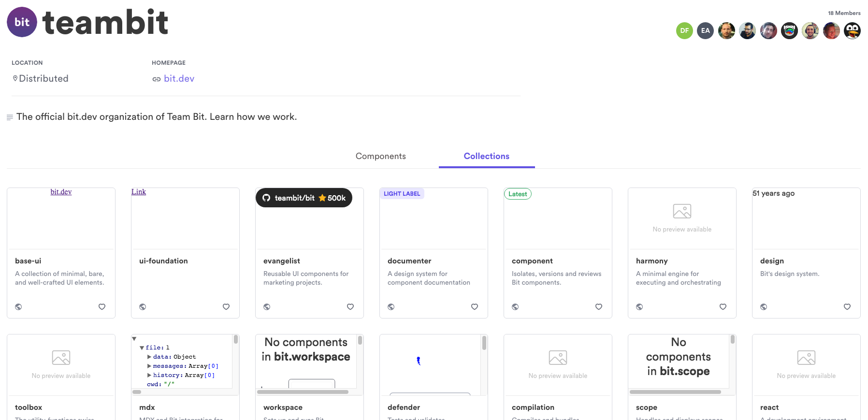This screenshot has height=420, width=868.
Task: Click the location pin icon beside Distributed
Action: tap(15, 78)
